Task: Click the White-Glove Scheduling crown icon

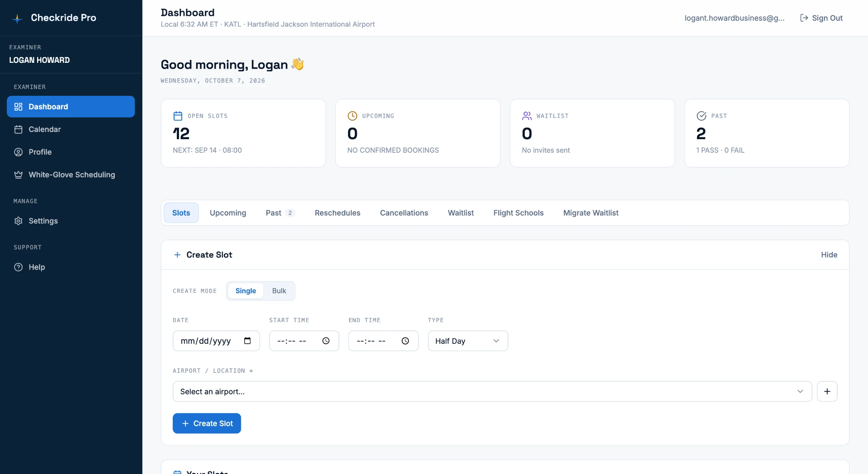Action: coord(18,174)
